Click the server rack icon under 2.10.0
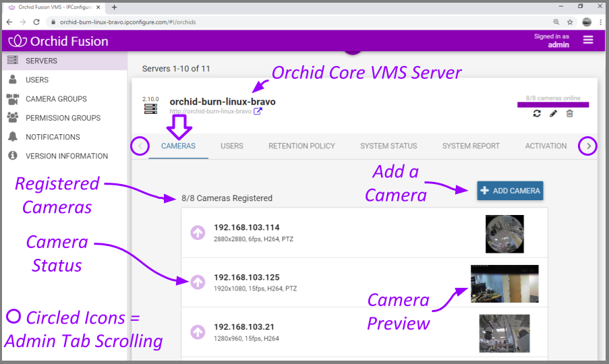The image size is (609, 364). click(150, 109)
